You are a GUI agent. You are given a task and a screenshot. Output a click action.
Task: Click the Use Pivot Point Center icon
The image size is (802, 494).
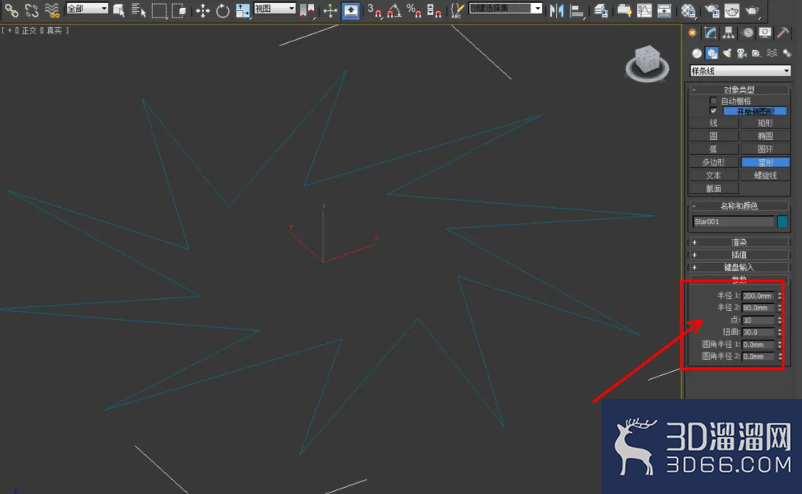(307, 10)
